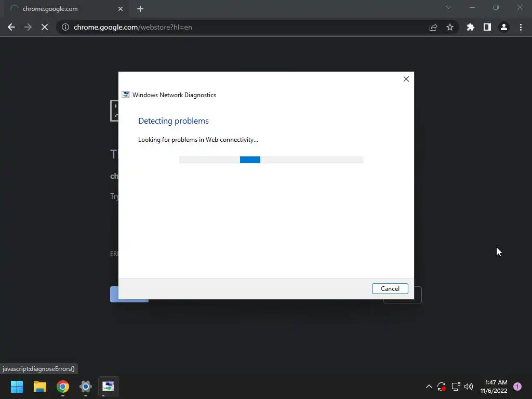Open Chrome side panel
Viewport: 532px width, 399px height.
tap(487, 27)
